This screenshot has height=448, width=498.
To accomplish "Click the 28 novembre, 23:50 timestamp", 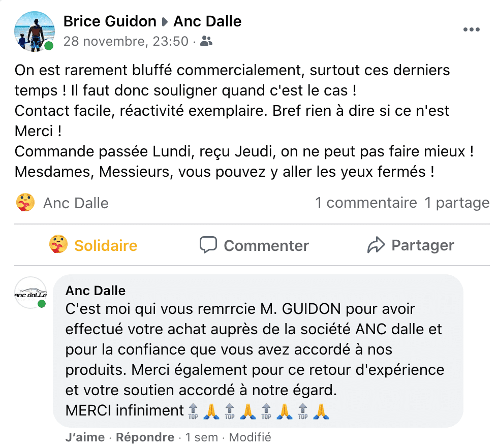I will click(126, 42).
